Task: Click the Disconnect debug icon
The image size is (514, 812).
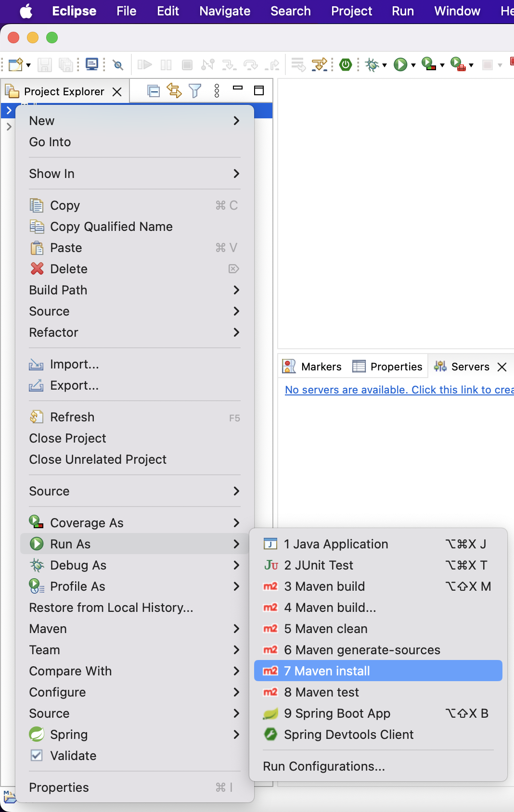Action: (x=208, y=64)
